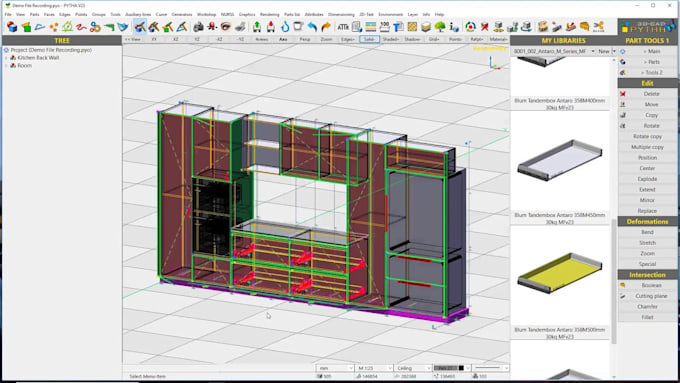Click the orange dots points icon

54,27
